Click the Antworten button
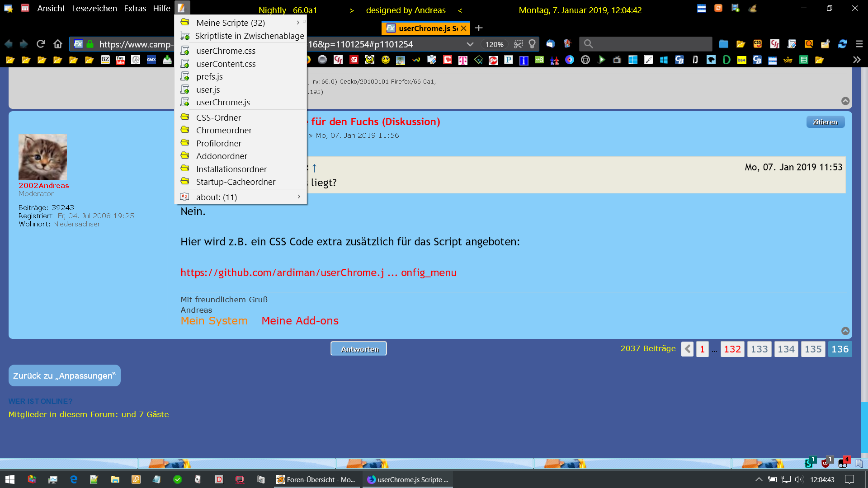 point(359,349)
